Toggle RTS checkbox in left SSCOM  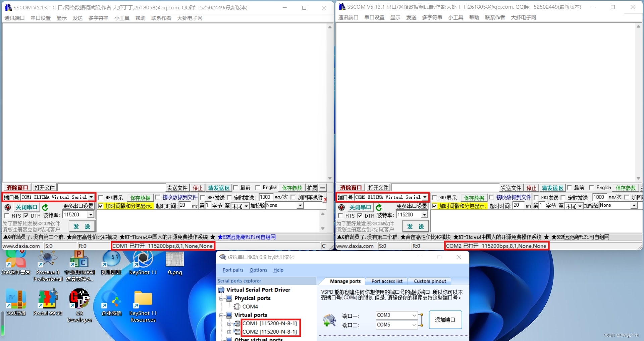coord(7,216)
